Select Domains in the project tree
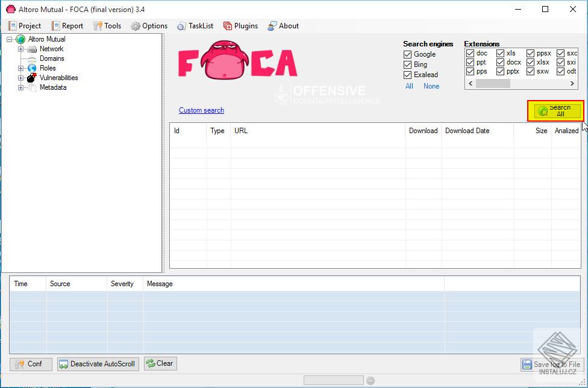This screenshot has width=588, height=388. [x=52, y=58]
